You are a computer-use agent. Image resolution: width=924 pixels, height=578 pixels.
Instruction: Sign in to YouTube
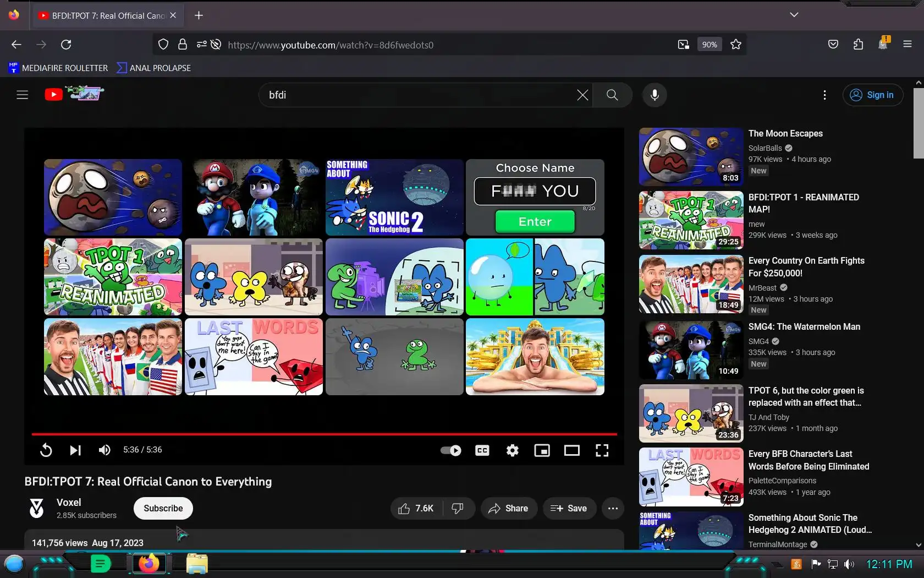click(x=873, y=95)
